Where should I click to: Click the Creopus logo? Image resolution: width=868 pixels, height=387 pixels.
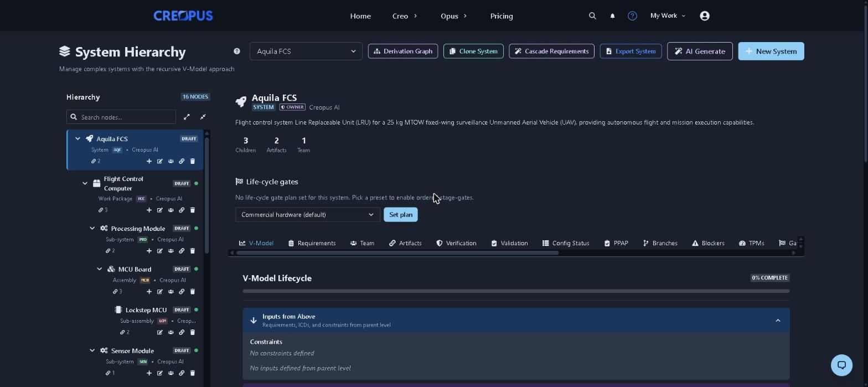coord(183,16)
